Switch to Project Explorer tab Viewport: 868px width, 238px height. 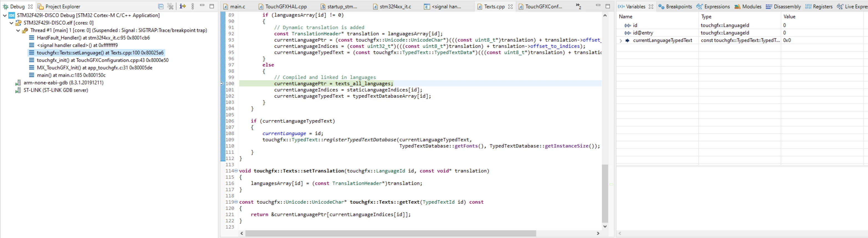(59, 6)
